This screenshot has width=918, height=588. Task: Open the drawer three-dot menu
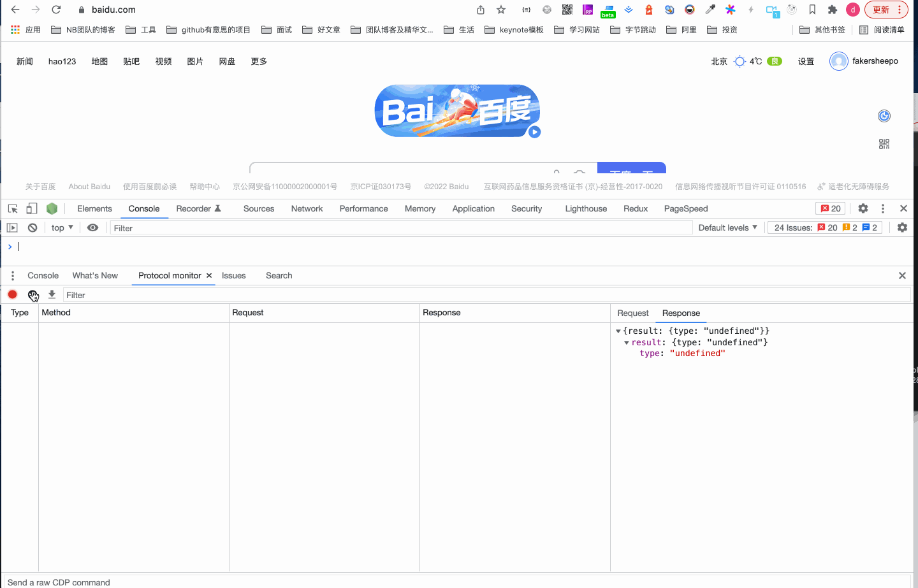(x=13, y=276)
